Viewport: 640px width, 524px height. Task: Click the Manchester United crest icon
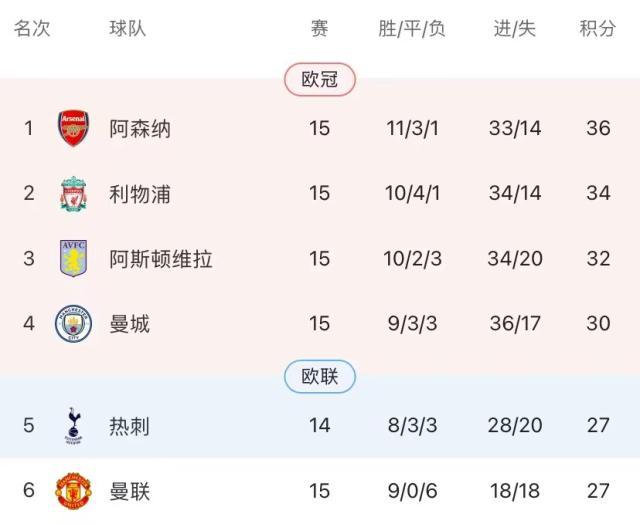(x=74, y=492)
